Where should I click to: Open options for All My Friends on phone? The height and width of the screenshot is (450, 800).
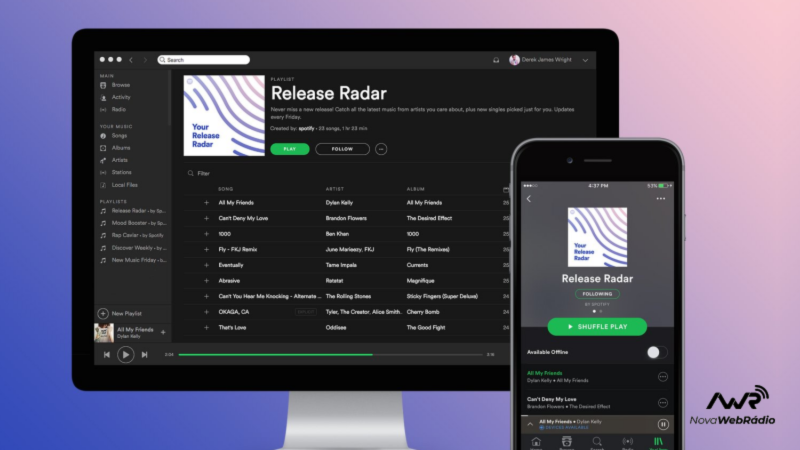click(663, 377)
